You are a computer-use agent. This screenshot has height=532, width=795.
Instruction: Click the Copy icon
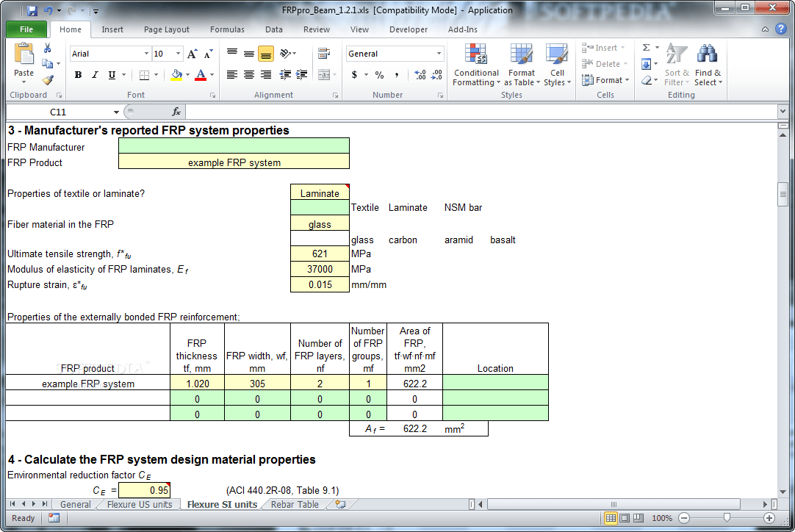pyautogui.click(x=47, y=64)
